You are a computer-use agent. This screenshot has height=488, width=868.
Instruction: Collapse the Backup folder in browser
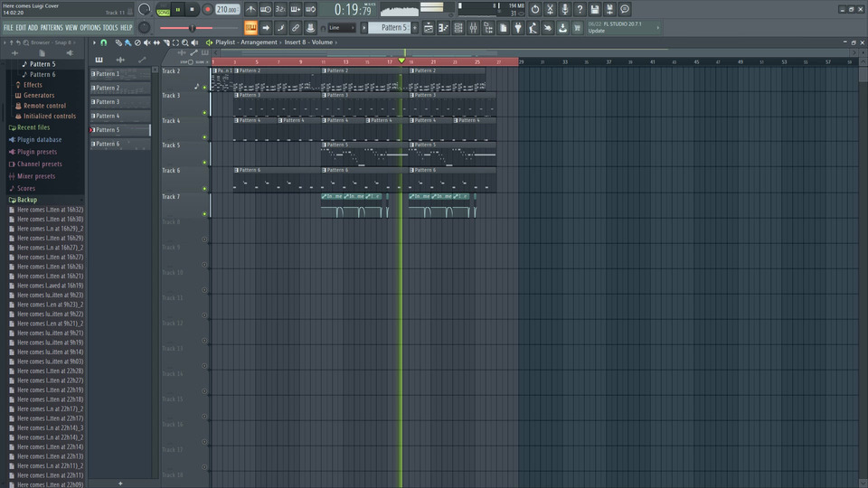26,200
